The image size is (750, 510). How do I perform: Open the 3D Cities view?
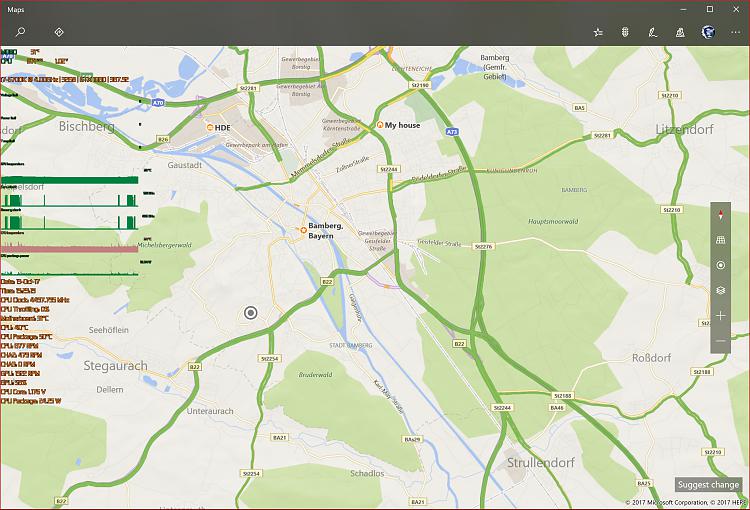[x=680, y=32]
